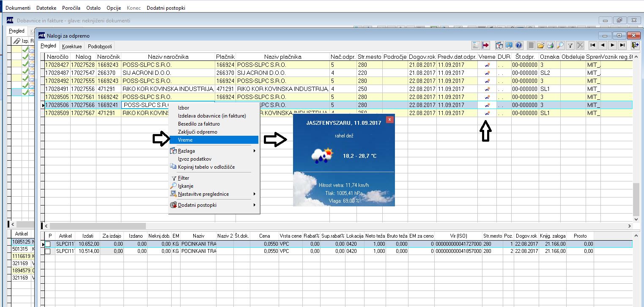Click the Naziv naročnika column header
Viewport: 644px width, 307px height.
168,57
